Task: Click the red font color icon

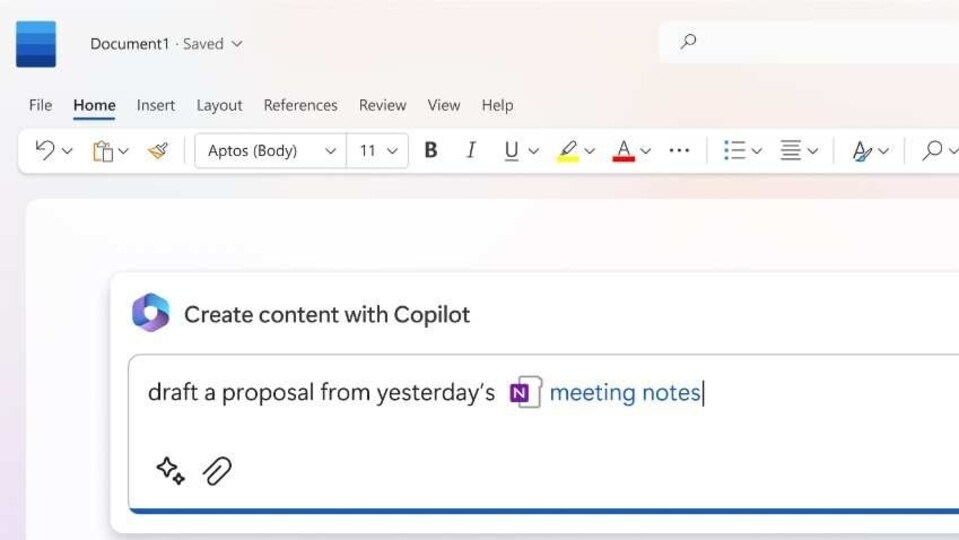Action: click(623, 150)
